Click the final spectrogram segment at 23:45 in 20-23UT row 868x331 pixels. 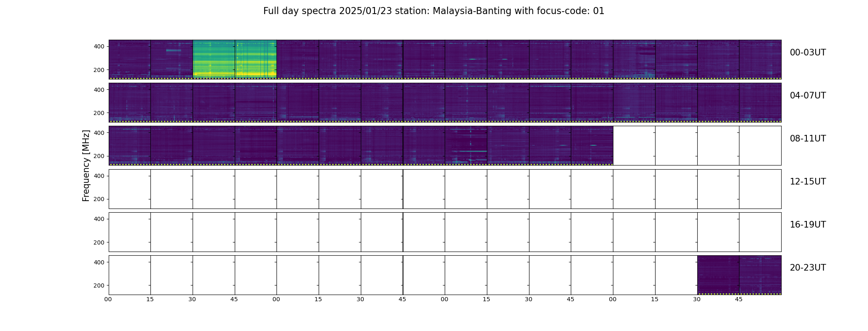pyautogui.click(x=761, y=275)
